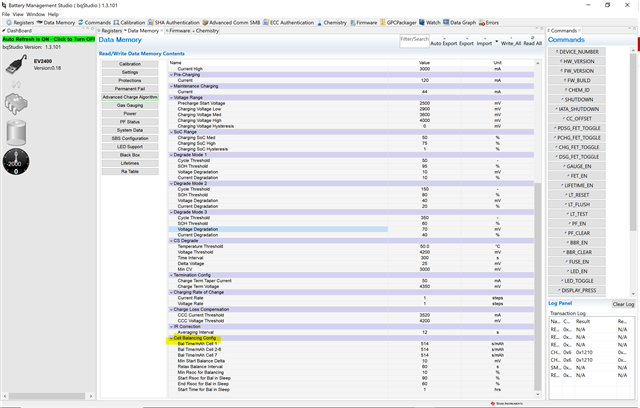Send the LED_TOGGLE command

[x=577, y=281]
